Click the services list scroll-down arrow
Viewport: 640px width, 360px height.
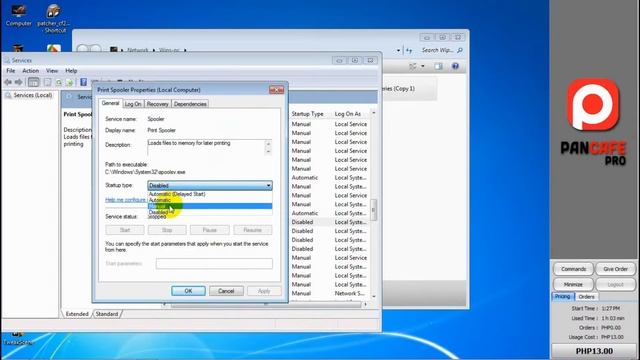[373, 296]
